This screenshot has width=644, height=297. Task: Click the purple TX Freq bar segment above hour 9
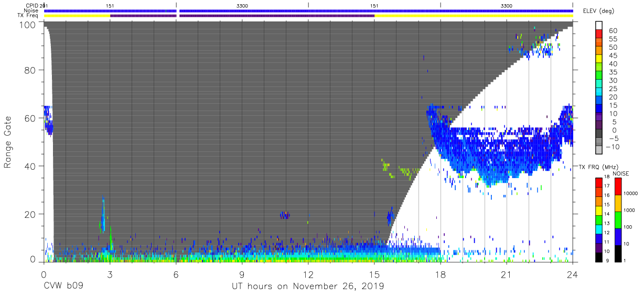tap(277, 16)
